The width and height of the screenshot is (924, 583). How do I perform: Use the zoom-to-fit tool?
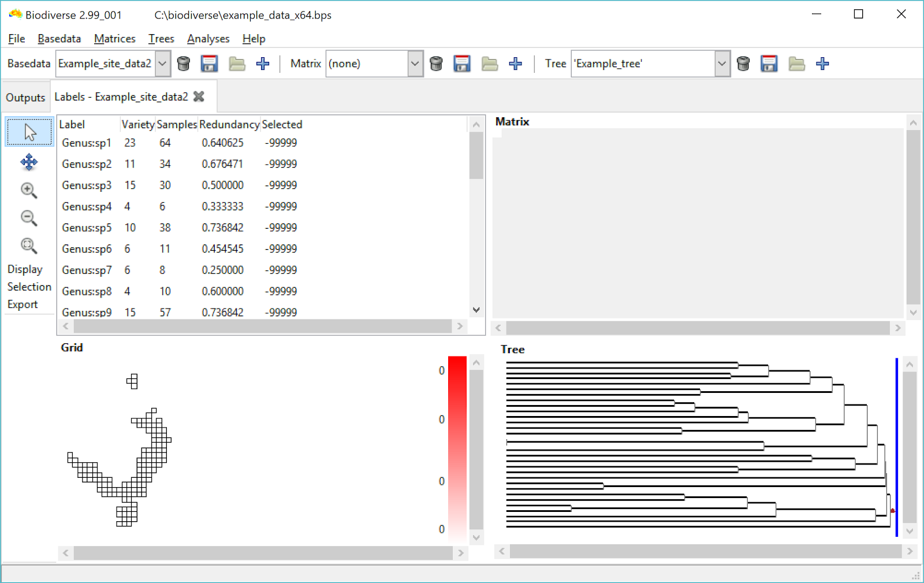[x=29, y=246]
